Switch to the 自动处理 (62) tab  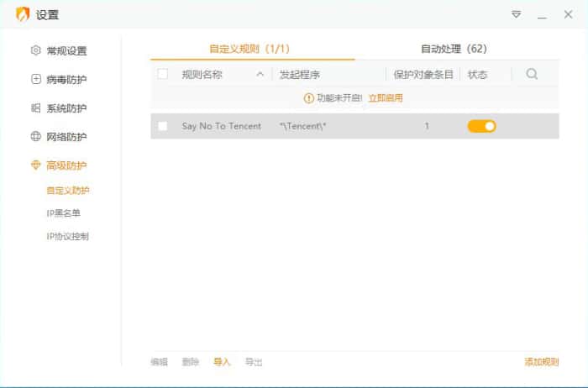coord(454,50)
